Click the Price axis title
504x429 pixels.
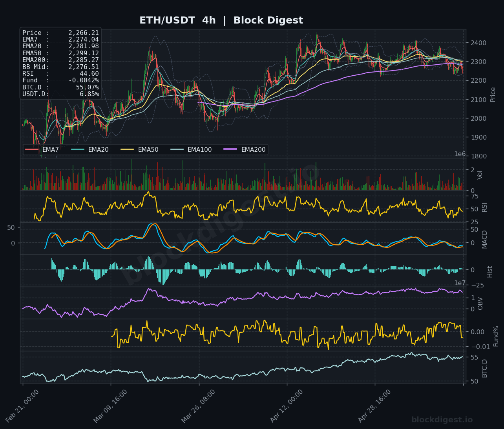click(493, 95)
